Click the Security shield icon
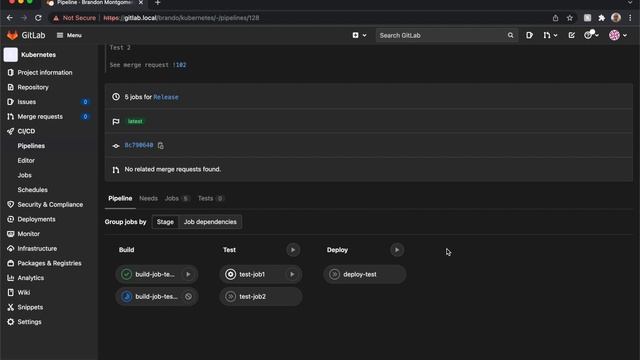 click(x=11, y=205)
